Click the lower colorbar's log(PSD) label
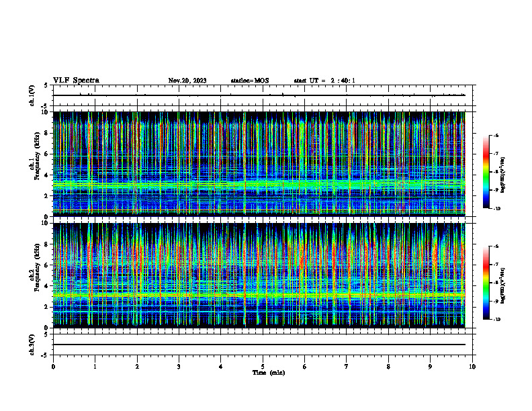 pyautogui.click(x=503, y=285)
